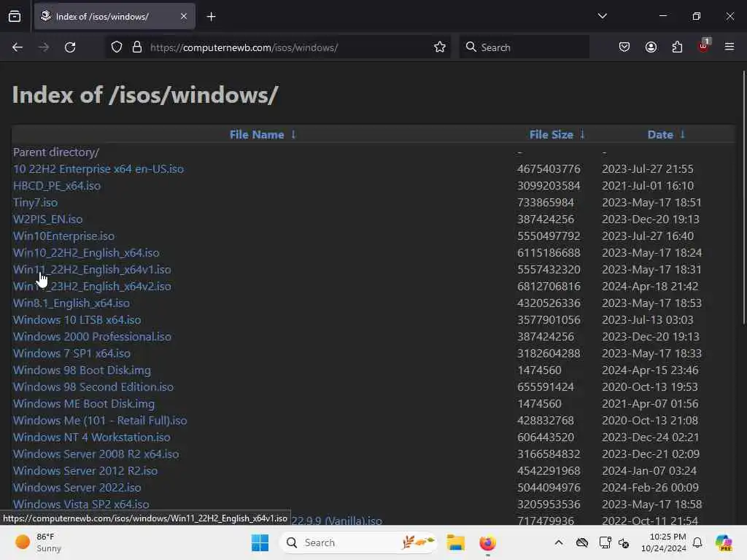
Task: Click the file size 6812706816
Action: tap(549, 286)
